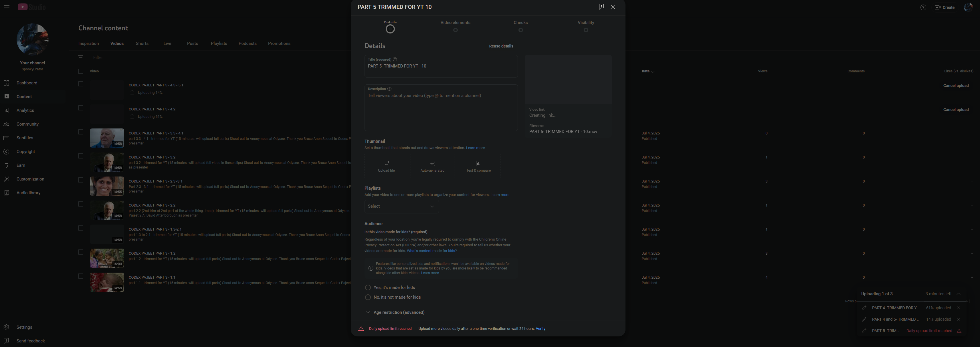Open Customization in the sidebar
This screenshot has height=347, width=980.
tap(30, 179)
